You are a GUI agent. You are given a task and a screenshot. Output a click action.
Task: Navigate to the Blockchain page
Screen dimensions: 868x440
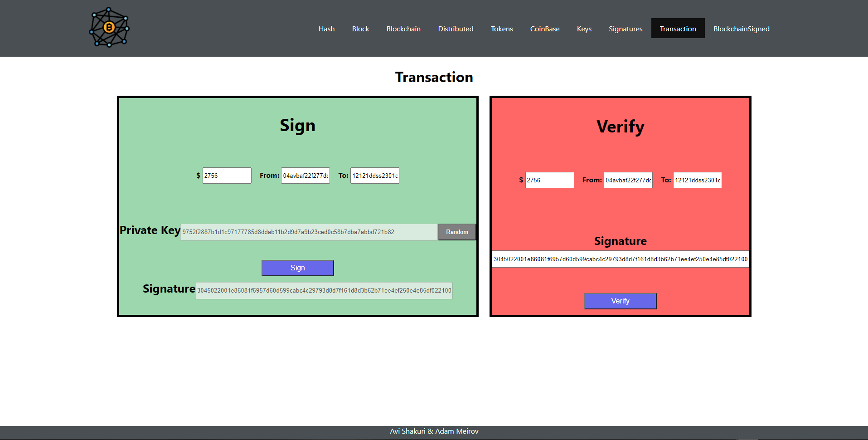tap(403, 28)
